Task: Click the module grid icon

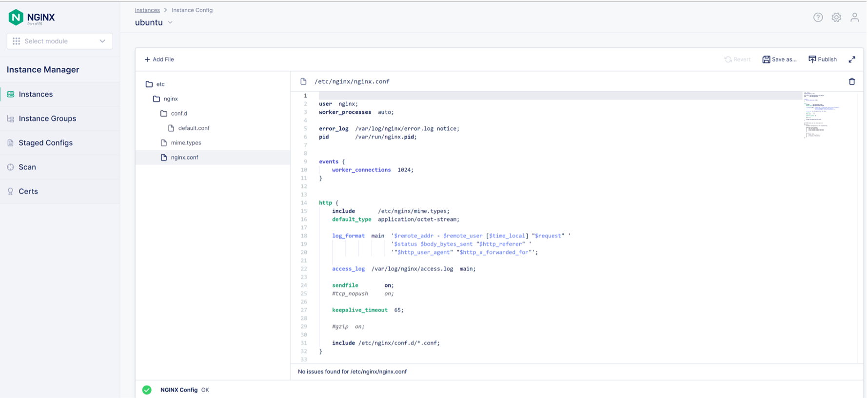Action: tap(16, 41)
